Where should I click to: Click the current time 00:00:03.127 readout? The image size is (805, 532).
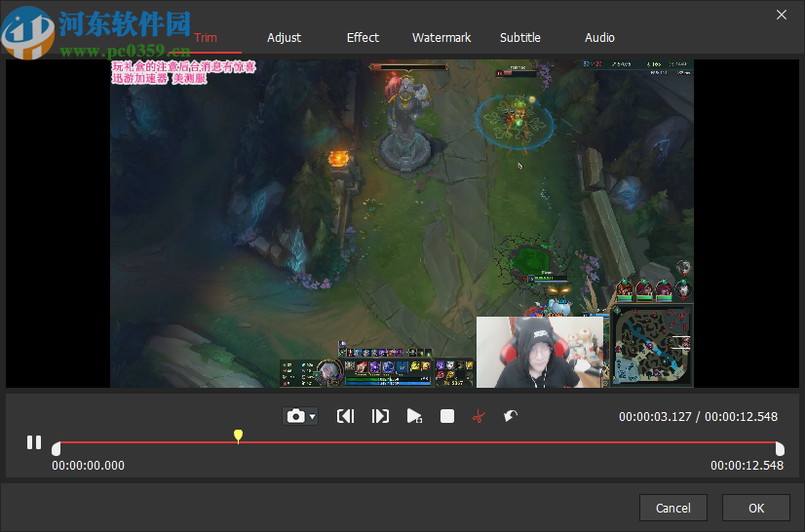tap(655, 416)
